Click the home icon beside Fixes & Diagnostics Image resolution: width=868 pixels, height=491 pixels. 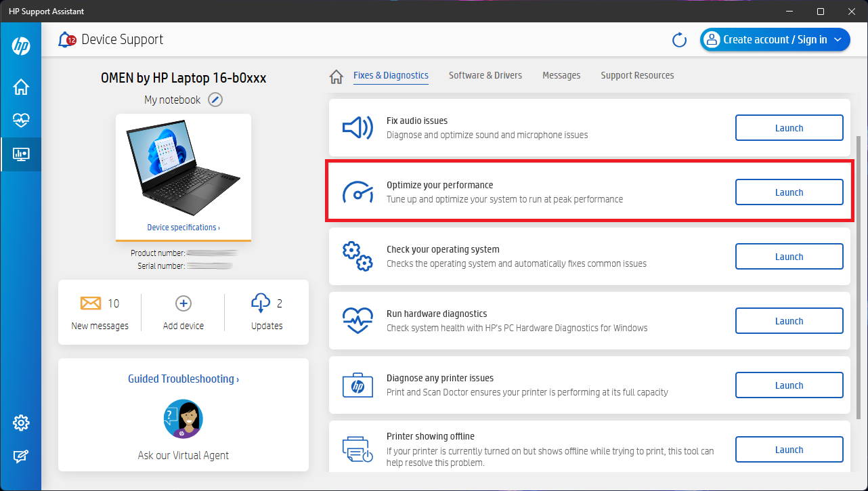tap(337, 77)
